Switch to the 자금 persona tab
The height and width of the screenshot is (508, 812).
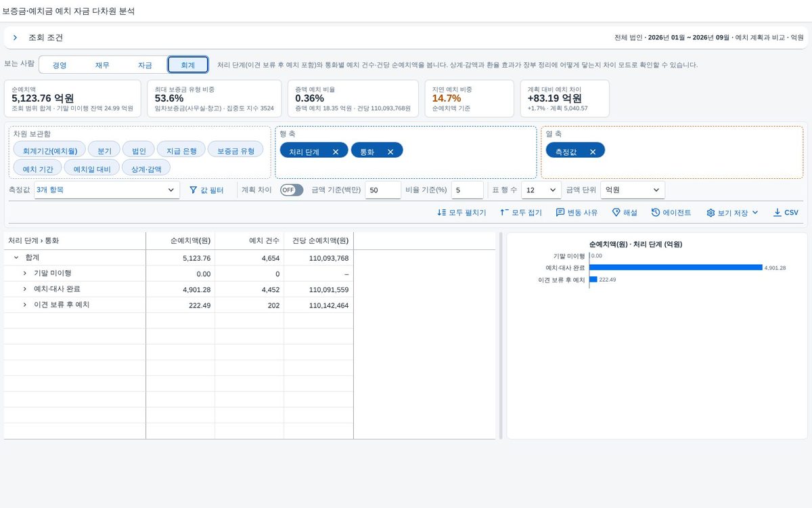point(145,65)
